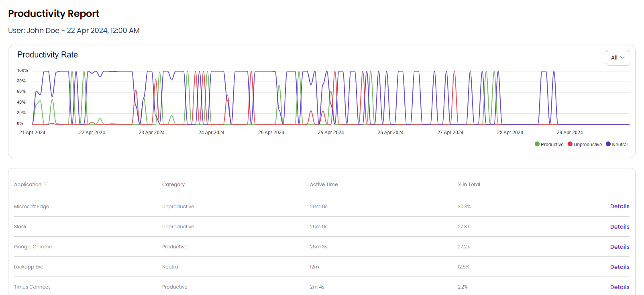
Task: Click the 27 Apr 2024 axis label
Action: tap(450, 133)
